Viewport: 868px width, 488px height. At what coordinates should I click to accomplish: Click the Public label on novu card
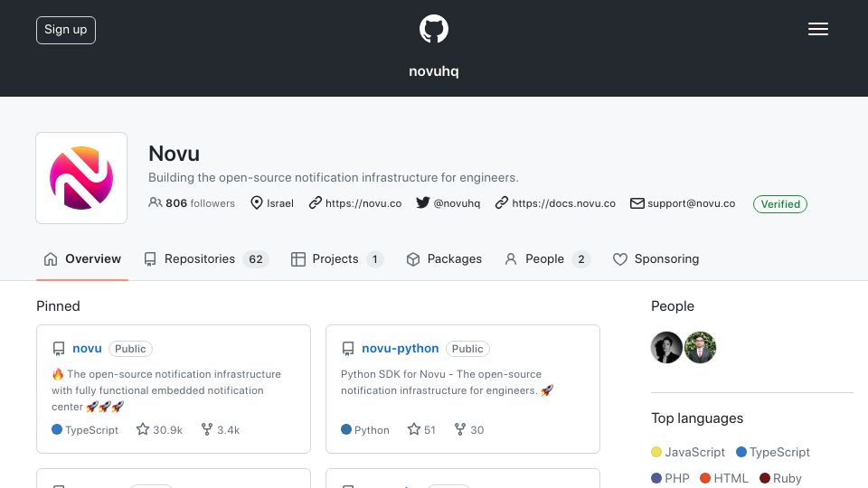pyautogui.click(x=130, y=349)
